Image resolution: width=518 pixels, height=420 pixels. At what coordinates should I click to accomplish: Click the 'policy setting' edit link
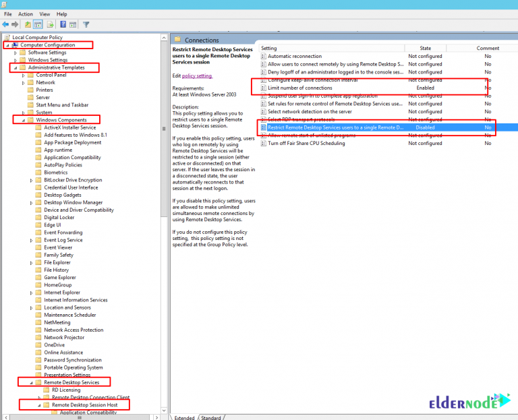coord(197,76)
